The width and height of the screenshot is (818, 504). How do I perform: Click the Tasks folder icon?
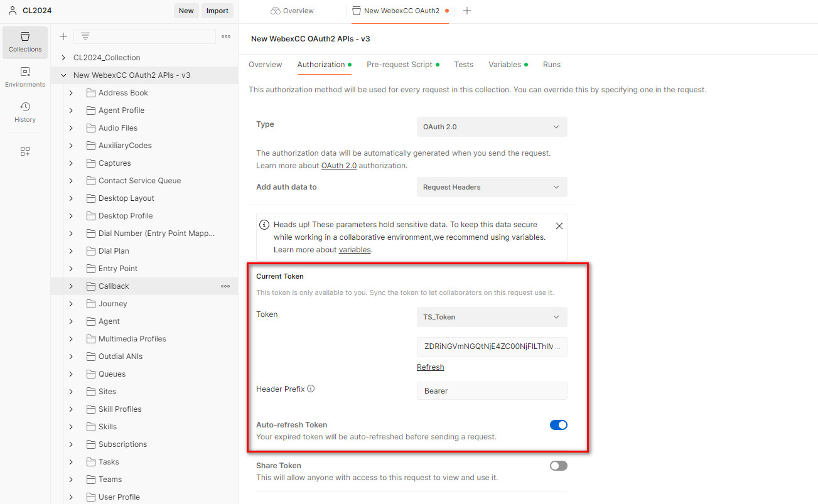tap(90, 462)
